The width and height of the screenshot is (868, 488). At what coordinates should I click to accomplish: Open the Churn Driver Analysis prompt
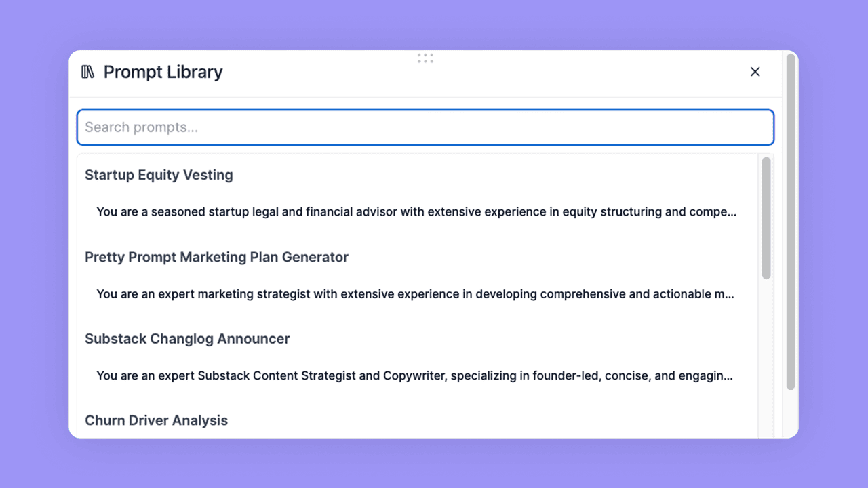156,420
